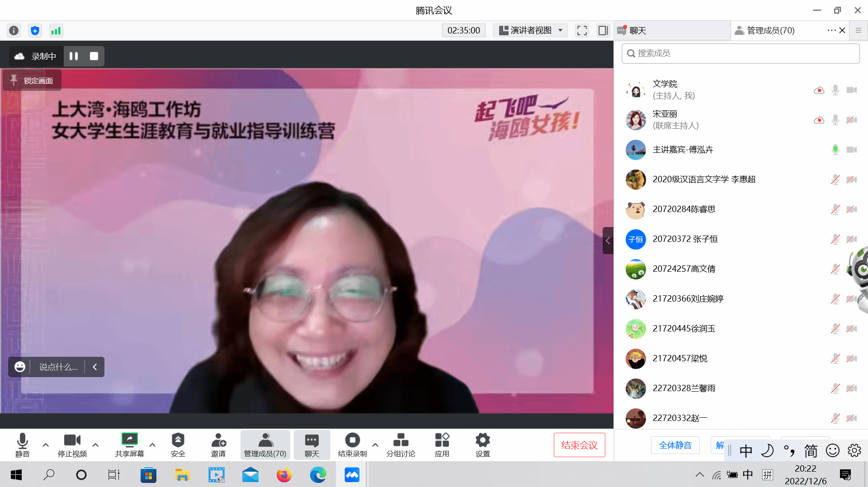The width and height of the screenshot is (868, 487).
Task: Click the network signal strength icon
Action: coord(56,31)
